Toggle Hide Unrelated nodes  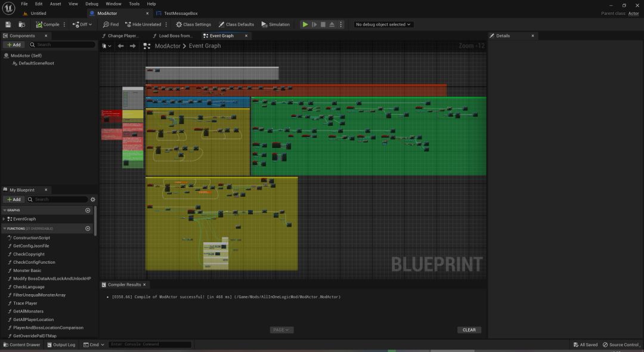coord(143,24)
